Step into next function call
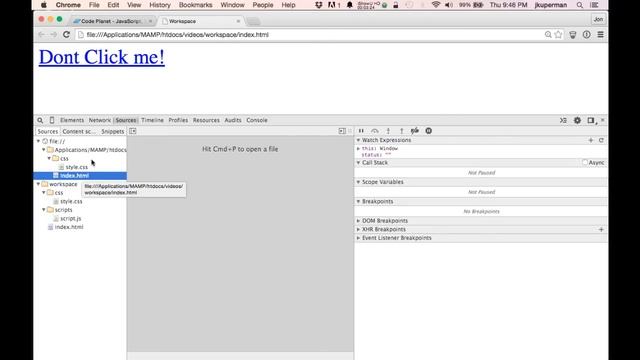This screenshot has height=360, width=640. [388, 131]
